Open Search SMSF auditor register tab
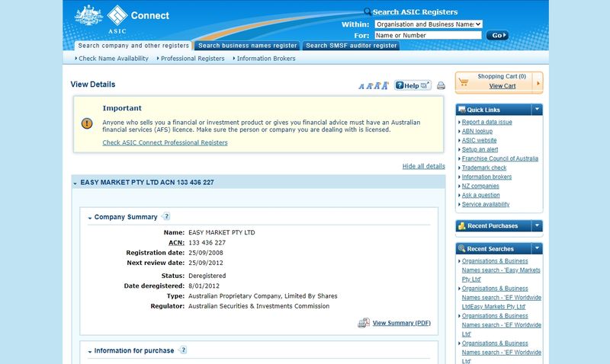This screenshot has width=610, height=364. pyautogui.click(x=351, y=46)
